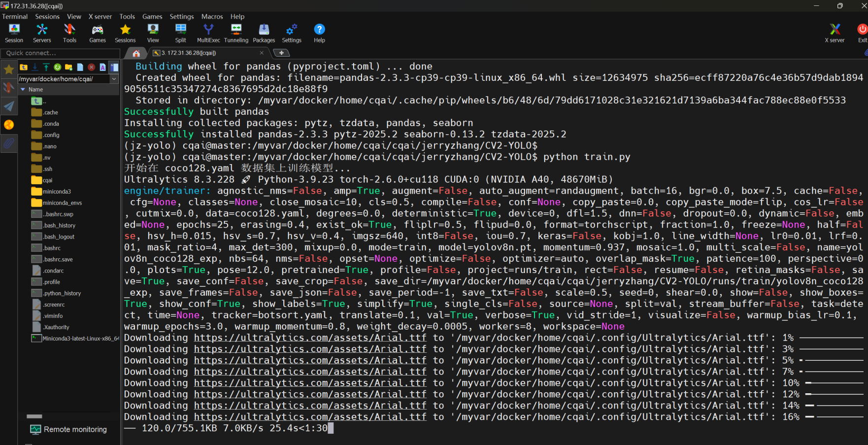Screen dimensions: 868x445
Task: Open the Packages manager icon
Action: [x=264, y=33]
